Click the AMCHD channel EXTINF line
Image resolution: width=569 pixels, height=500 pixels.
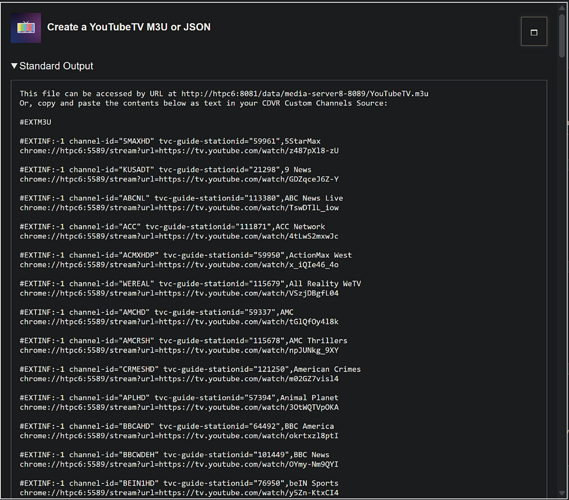(157, 312)
